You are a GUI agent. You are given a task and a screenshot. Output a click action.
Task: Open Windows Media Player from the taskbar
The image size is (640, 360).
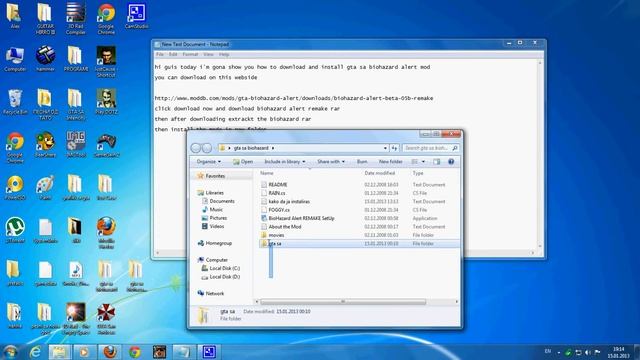(x=84, y=352)
